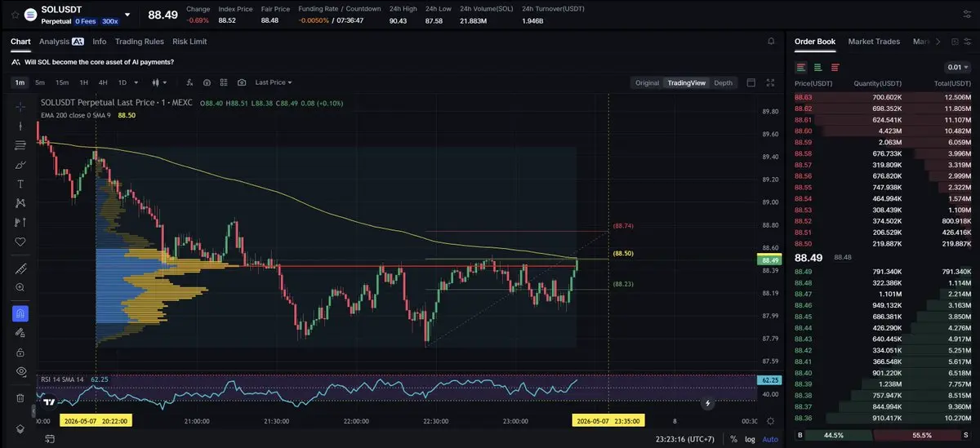Screen dimensions: 980x448
Task: Click the countdown clock icon in toolbar
Action: 207,82
